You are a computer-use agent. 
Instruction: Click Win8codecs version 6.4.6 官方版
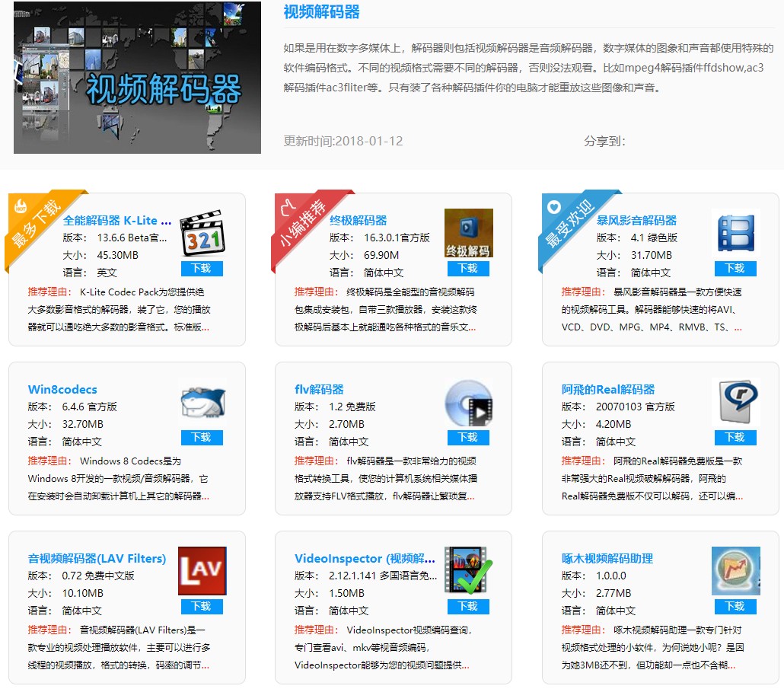pyautogui.click(x=90, y=407)
